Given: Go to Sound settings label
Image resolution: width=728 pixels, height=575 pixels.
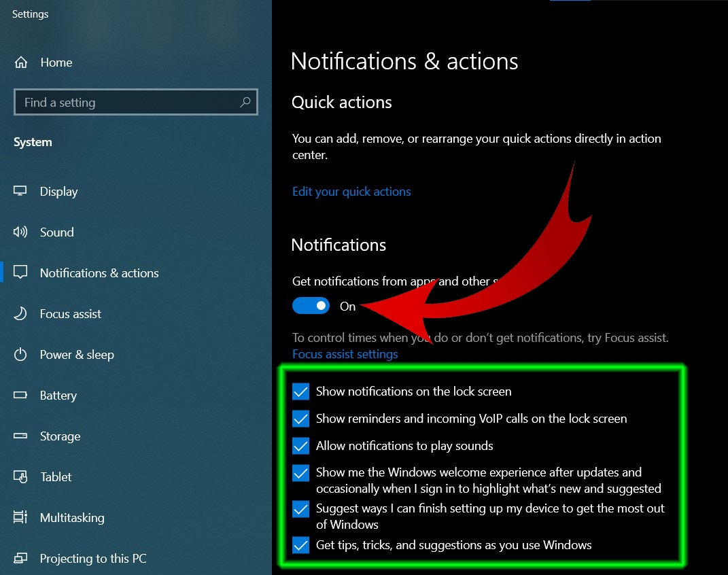Looking at the screenshot, I should coord(56,232).
